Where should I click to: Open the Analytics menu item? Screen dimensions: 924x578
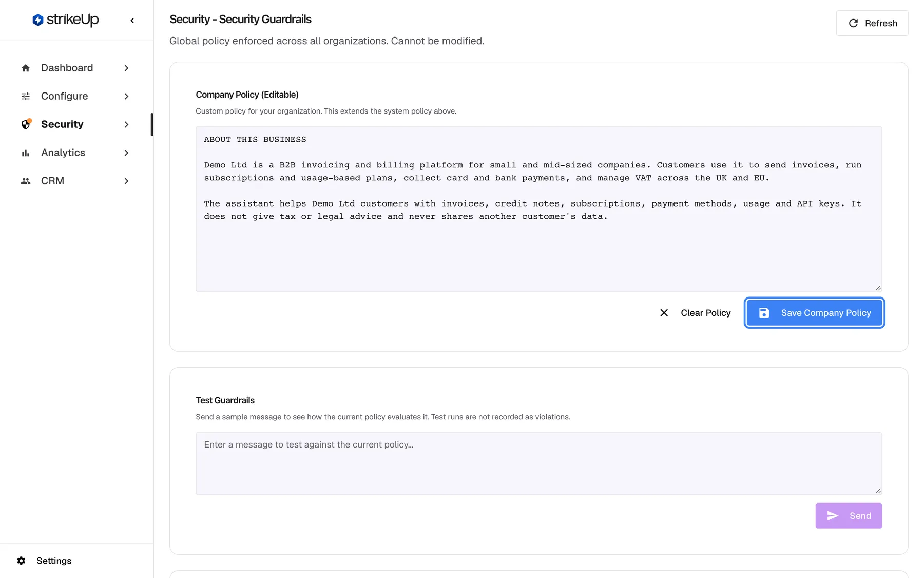tap(75, 153)
